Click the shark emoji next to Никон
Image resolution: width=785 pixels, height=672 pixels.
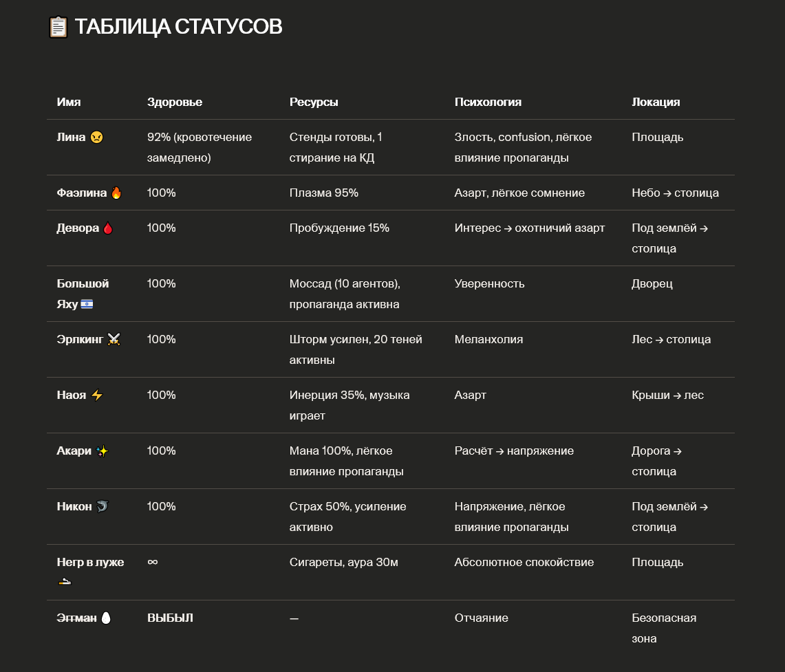[102, 506]
